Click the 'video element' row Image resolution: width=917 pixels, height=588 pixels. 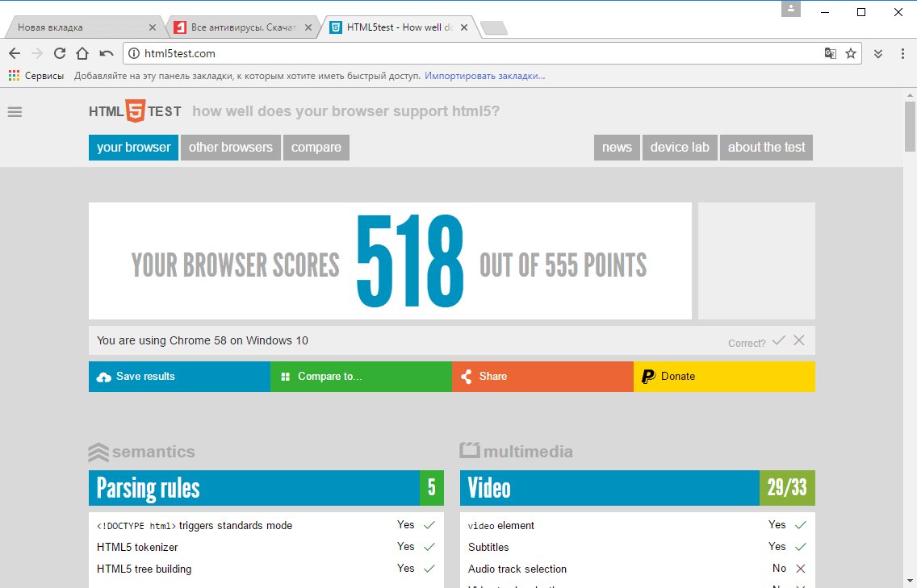pos(638,525)
